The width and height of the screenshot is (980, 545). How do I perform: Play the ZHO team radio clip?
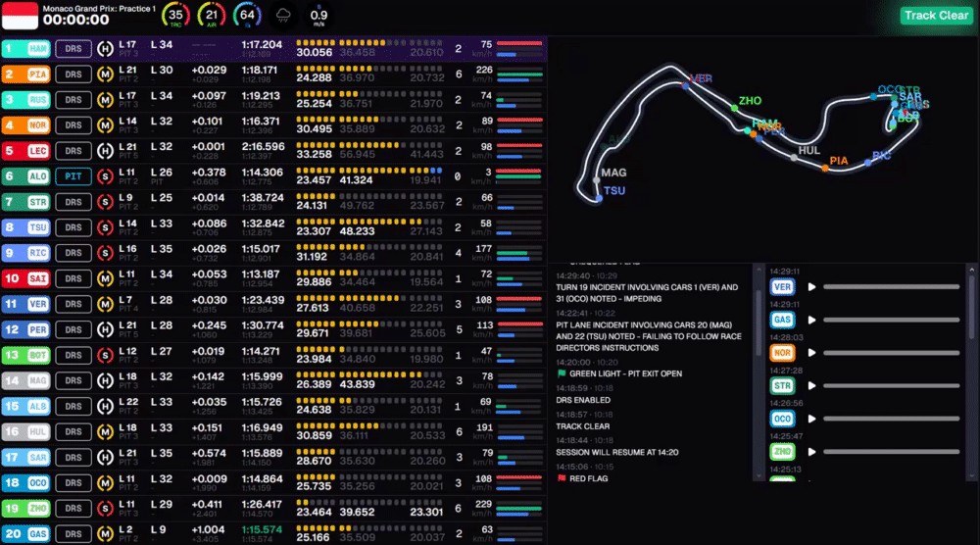[x=811, y=452]
